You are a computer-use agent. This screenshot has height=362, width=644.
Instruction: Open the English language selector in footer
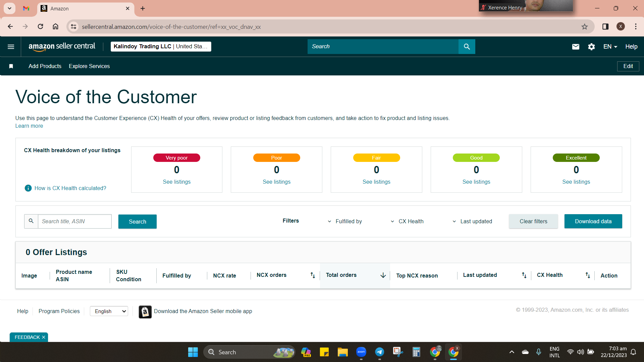point(109,311)
